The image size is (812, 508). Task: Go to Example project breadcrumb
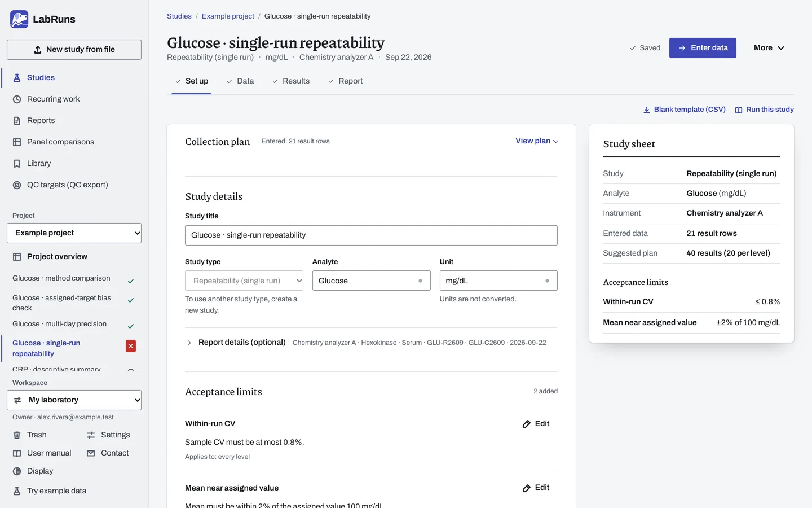point(228,16)
